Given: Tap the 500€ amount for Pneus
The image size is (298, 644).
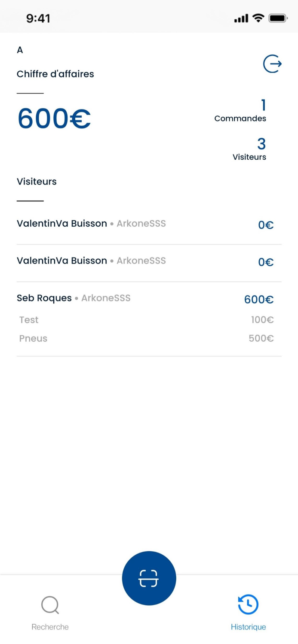Looking at the screenshot, I should pyautogui.click(x=261, y=338).
